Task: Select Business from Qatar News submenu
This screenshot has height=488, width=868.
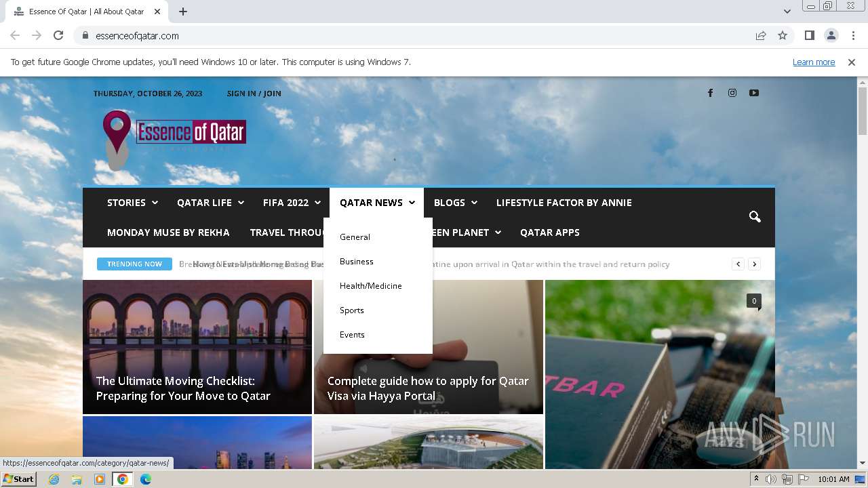Action: tap(357, 262)
